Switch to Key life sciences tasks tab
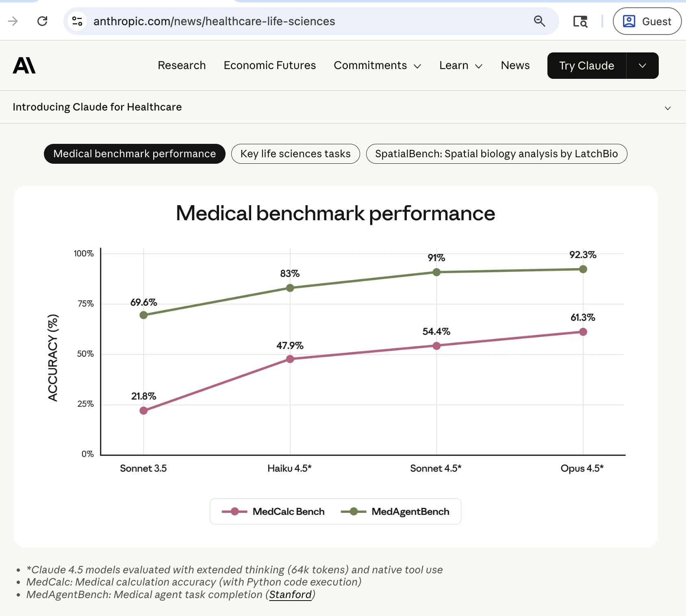Screen dimensions: 686x616 pyautogui.click(x=295, y=154)
